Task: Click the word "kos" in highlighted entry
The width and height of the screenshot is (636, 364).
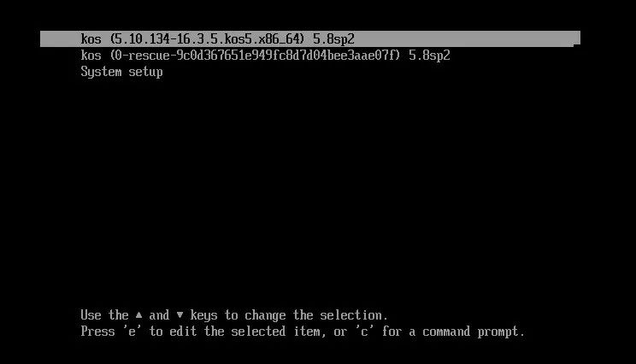Action: point(91,39)
